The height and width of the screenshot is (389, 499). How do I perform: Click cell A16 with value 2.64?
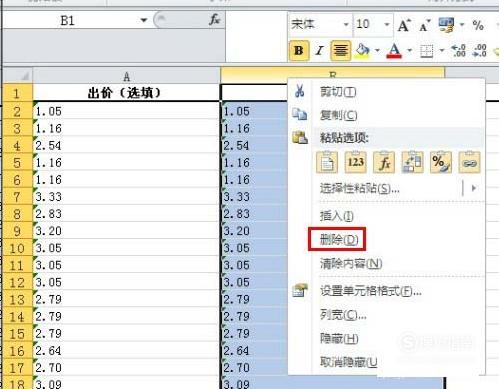[x=126, y=351]
